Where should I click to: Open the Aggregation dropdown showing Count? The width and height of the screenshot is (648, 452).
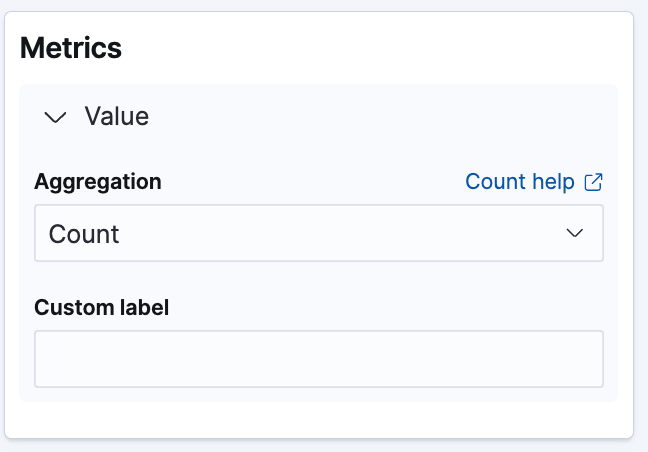(318, 233)
